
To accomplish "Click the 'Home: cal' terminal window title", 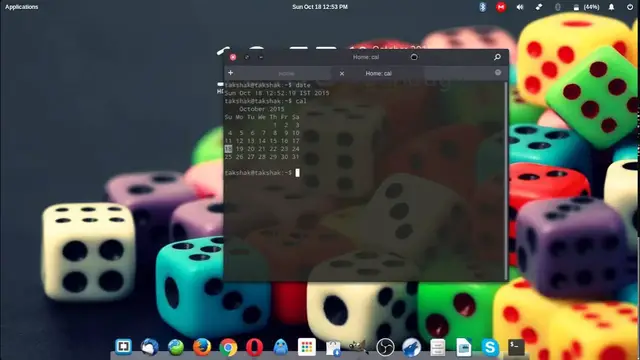I will click(366, 57).
